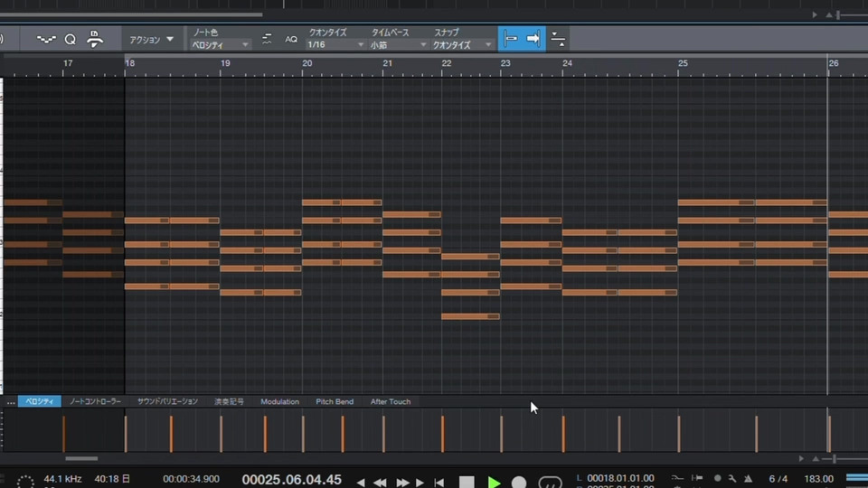Click the 00:00:34.900 time display
Screen dimensions: 868x488
click(x=191, y=479)
